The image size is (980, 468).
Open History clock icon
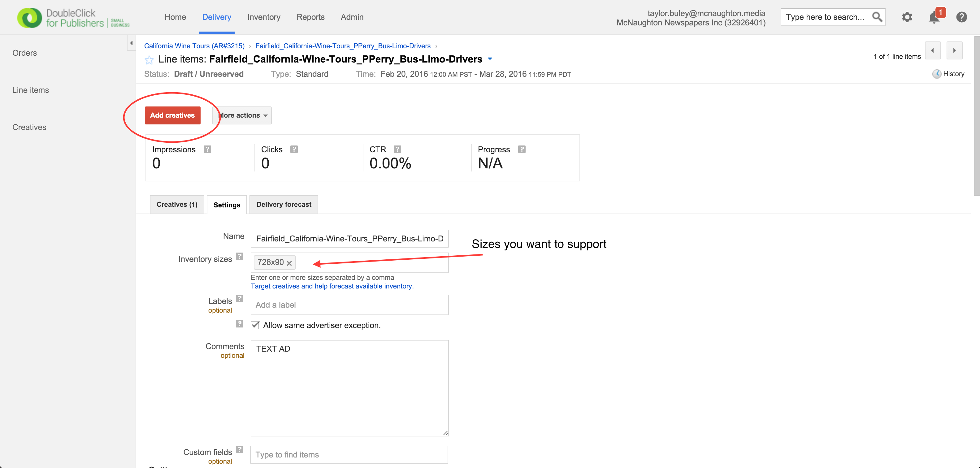[x=936, y=74]
